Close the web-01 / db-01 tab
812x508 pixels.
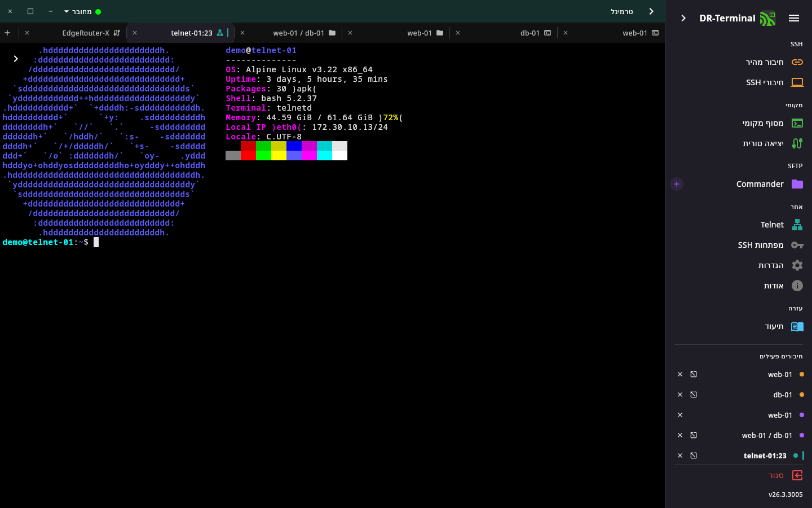pos(242,33)
